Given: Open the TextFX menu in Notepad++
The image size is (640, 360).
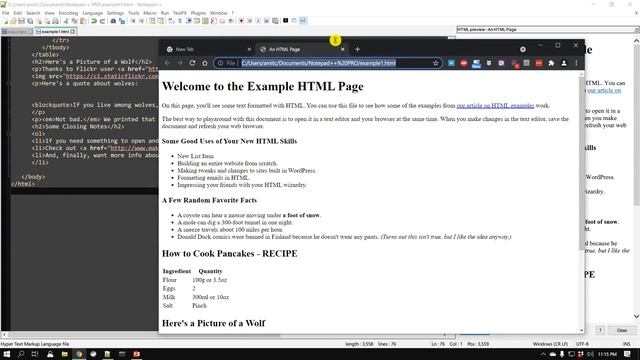Looking at the screenshot, I should tap(180, 13).
